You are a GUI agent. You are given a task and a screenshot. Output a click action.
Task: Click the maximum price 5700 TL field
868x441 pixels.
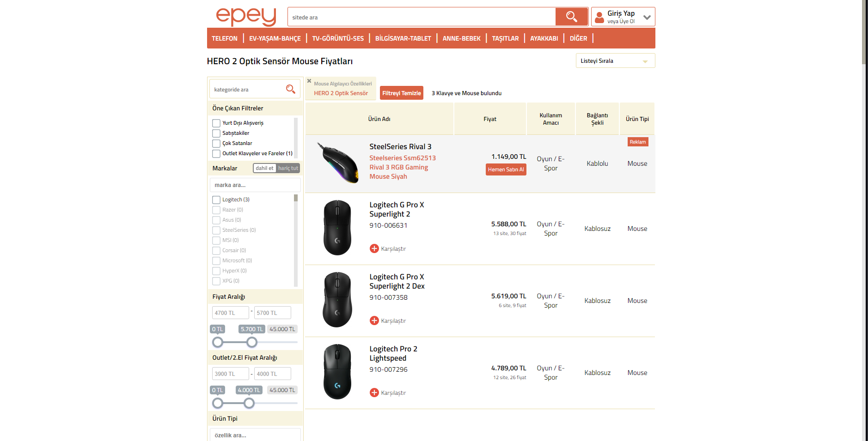pyautogui.click(x=273, y=313)
